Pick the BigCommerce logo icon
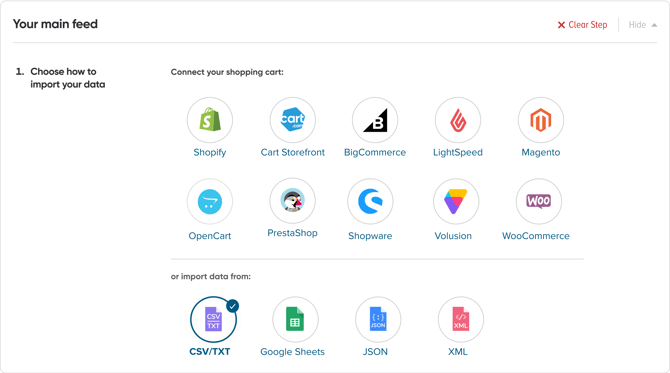The image size is (670, 373). coord(375,120)
